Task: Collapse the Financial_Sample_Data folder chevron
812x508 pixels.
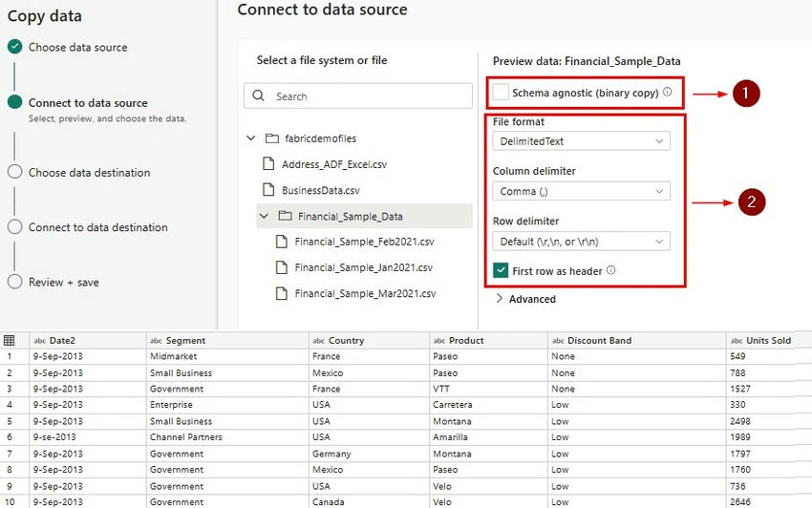Action: [x=264, y=216]
